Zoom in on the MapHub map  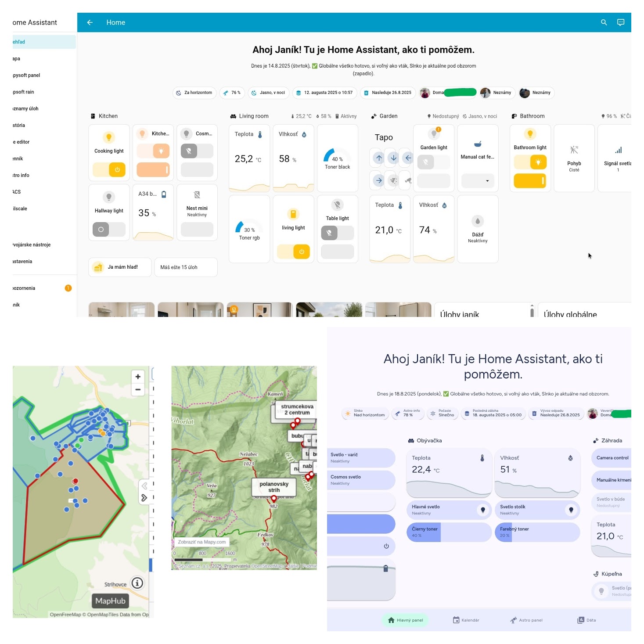(138, 377)
